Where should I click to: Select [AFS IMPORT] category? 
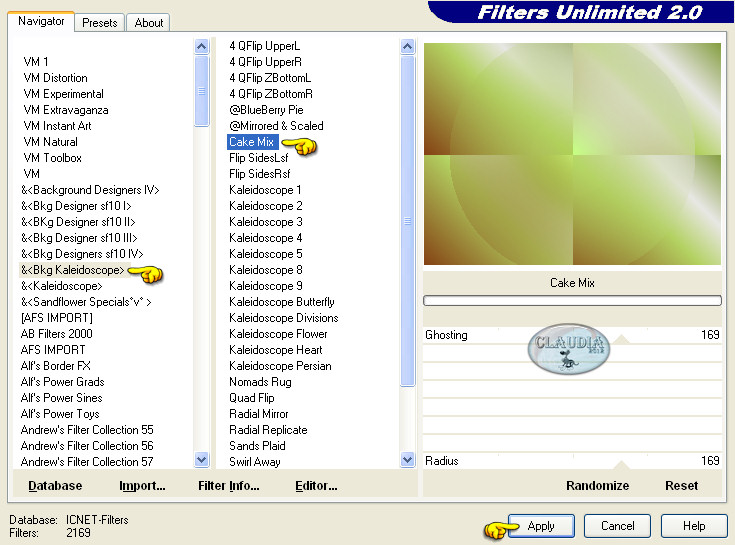(x=57, y=318)
